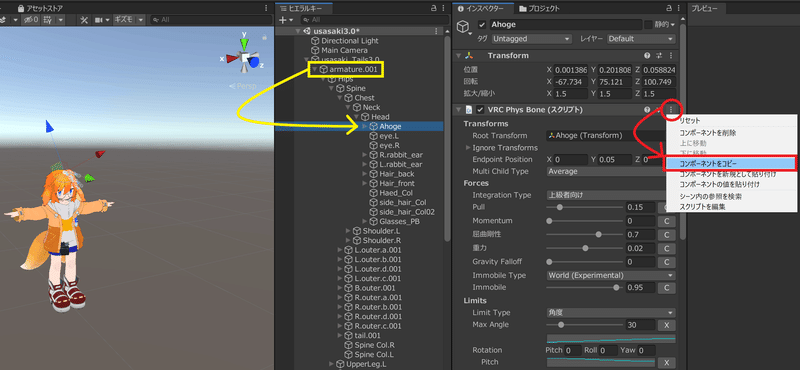Open the static flags dropdown arrow
The height and width of the screenshot is (370, 800).
pos(672,25)
